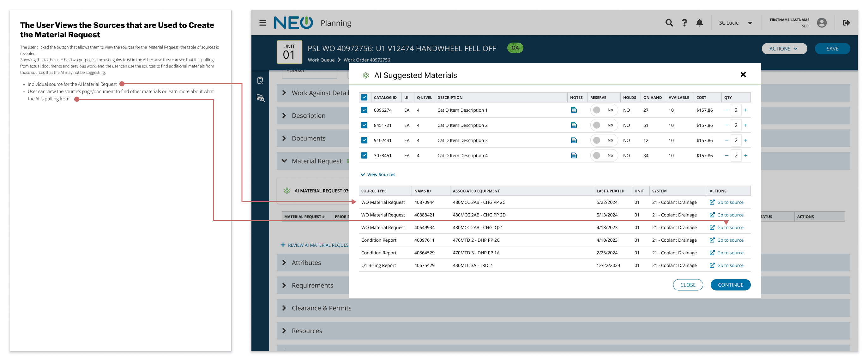Click the CONTINUE button
868x361 pixels.
(730, 285)
